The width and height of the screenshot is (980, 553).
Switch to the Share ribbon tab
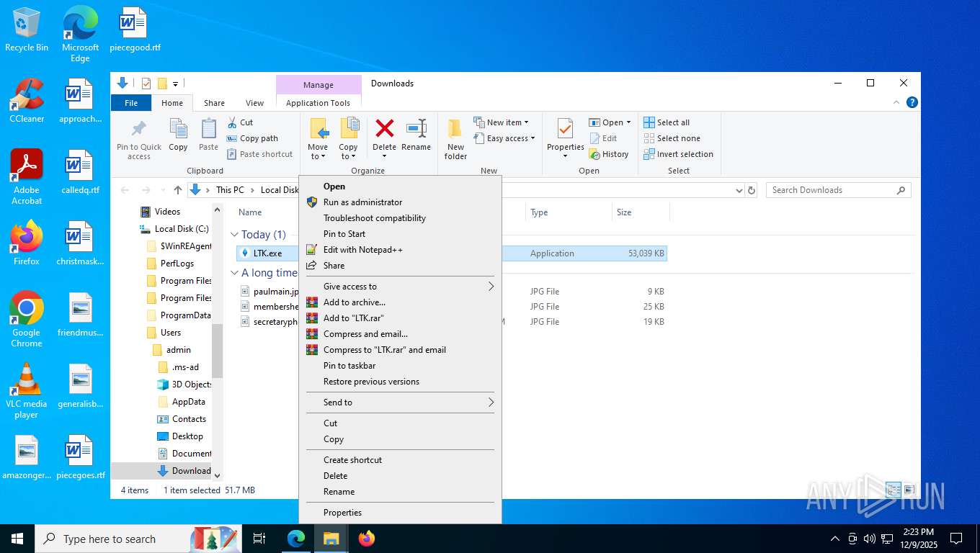click(x=214, y=103)
